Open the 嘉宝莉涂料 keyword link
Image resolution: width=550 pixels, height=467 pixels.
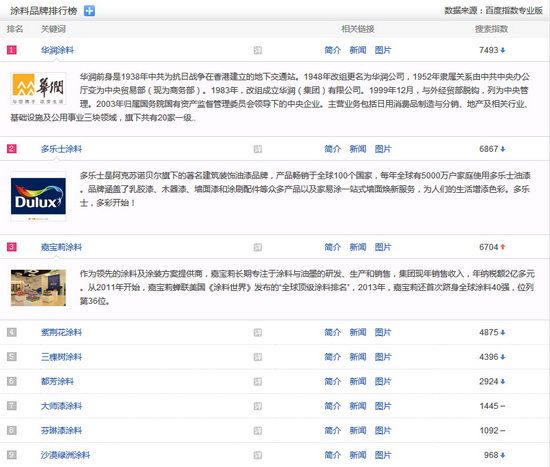(61, 247)
